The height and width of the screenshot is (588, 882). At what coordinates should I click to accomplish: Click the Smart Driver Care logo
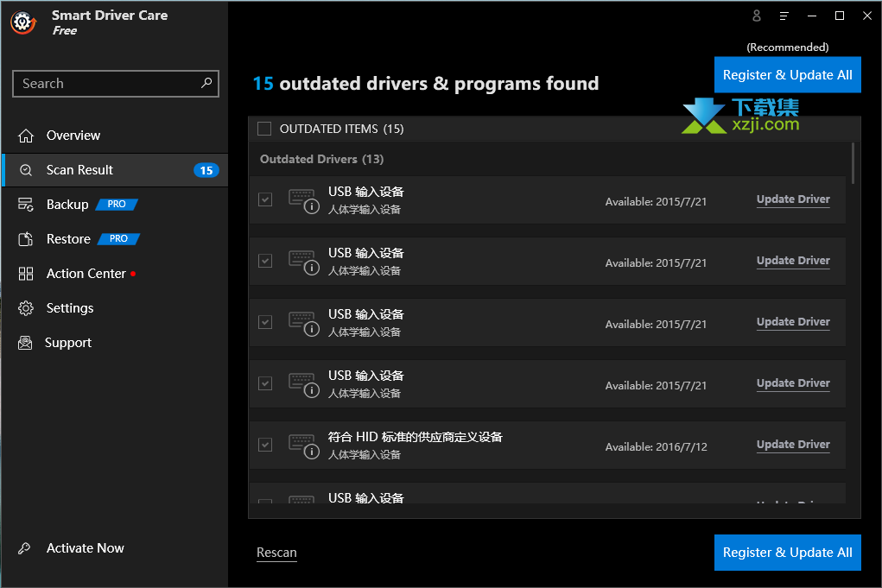coord(23,22)
